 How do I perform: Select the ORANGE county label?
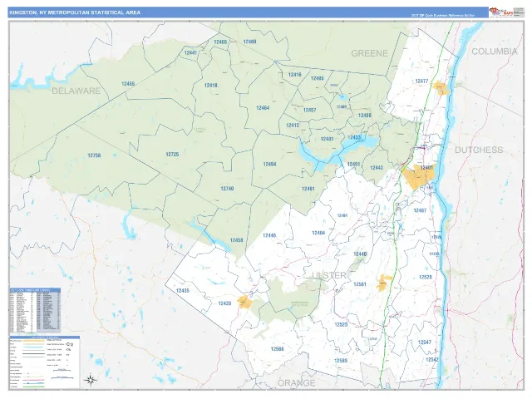click(297, 383)
